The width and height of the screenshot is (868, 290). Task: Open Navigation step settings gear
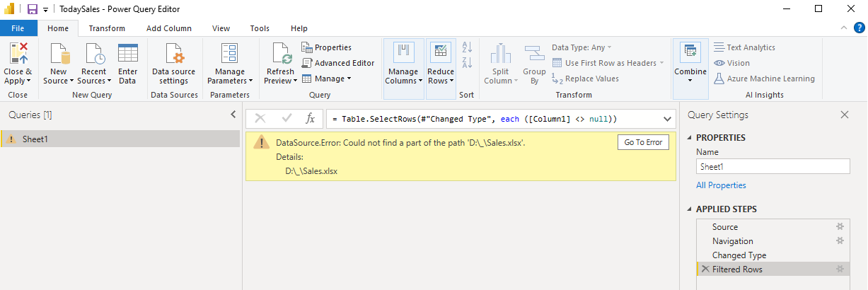pyautogui.click(x=840, y=241)
